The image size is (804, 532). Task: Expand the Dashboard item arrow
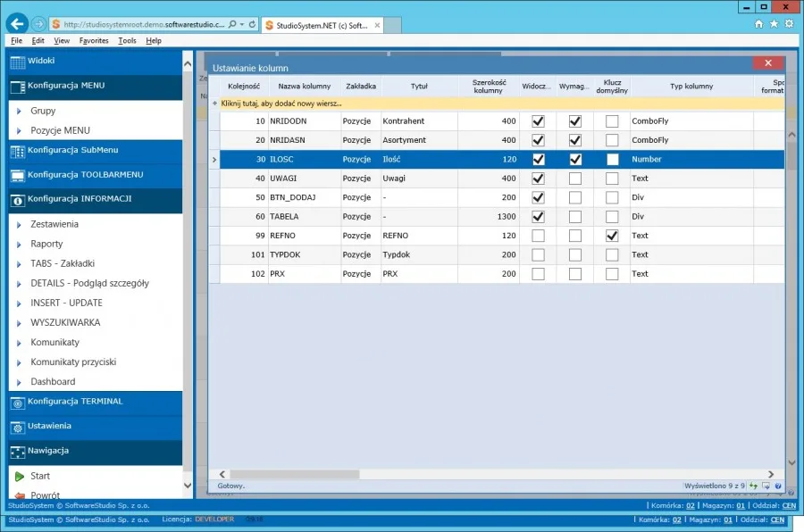(19, 382)
